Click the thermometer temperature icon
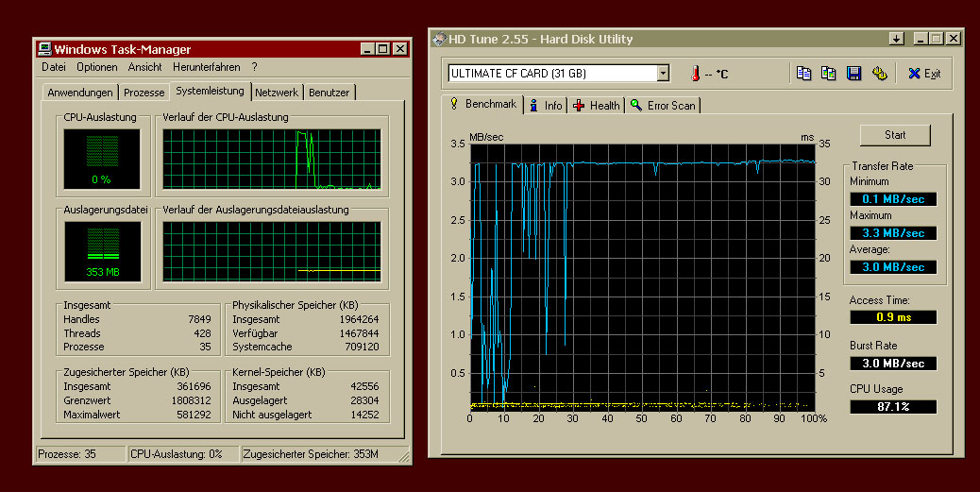Image resolution: width=980 pixels, height=492 pixels. tap(695, 74)
